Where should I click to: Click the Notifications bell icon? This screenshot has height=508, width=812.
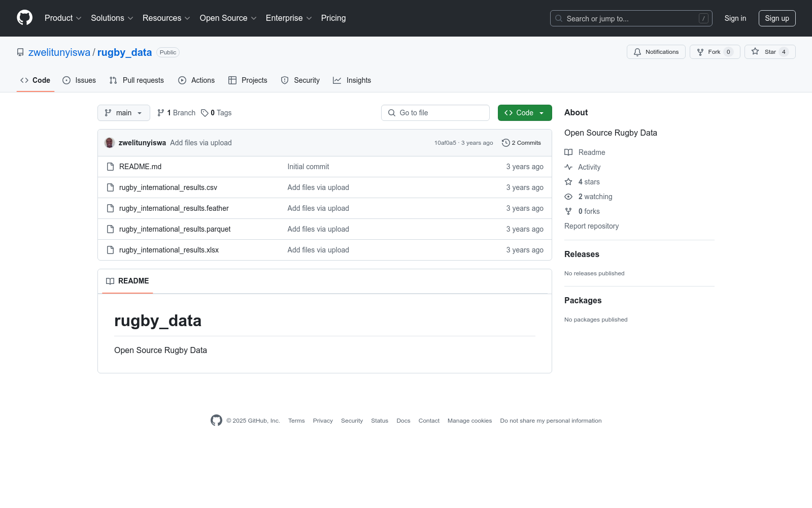[x=637, y=52]
